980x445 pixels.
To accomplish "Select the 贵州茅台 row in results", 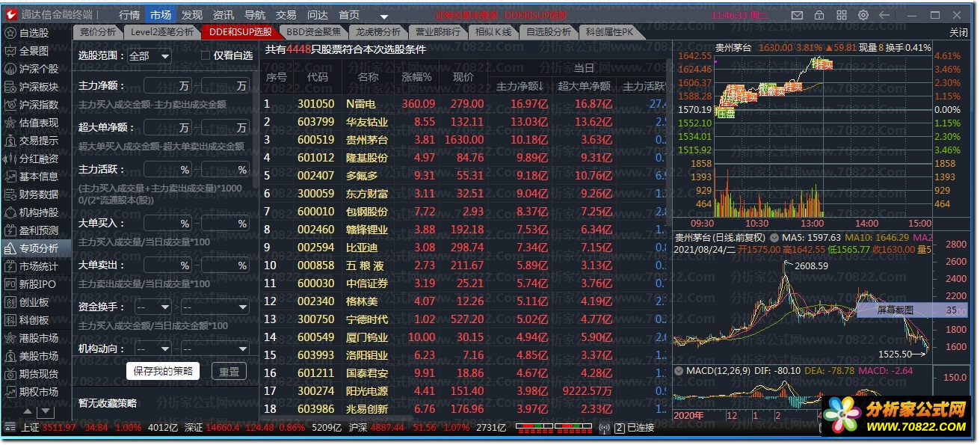I will tap(464, 140).
